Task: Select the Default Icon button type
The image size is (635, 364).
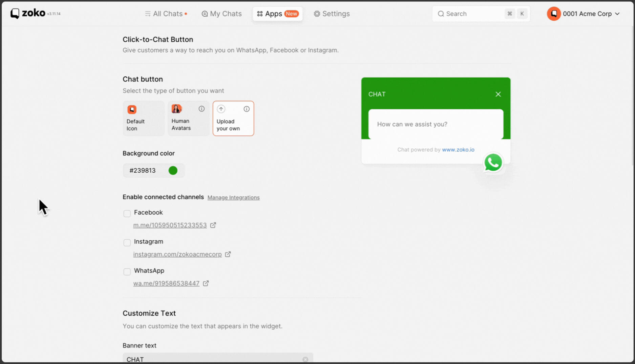Action: pyautogui.click(x=143, y=118)
